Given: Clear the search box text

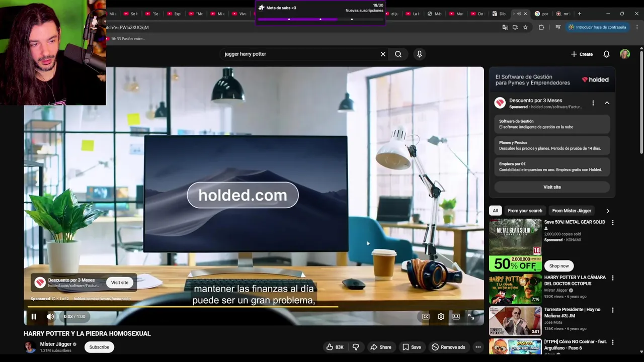Looking at the screenshot, I should click(383, 54).
